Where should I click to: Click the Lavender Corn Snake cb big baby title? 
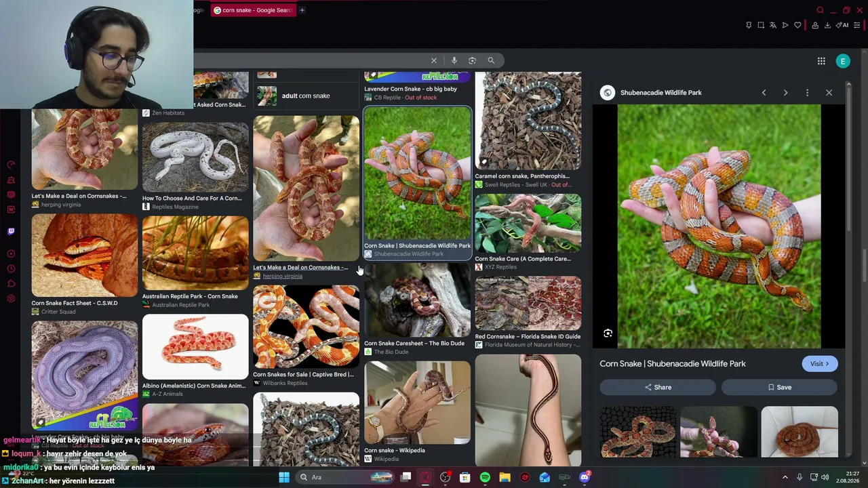[410, 89]
